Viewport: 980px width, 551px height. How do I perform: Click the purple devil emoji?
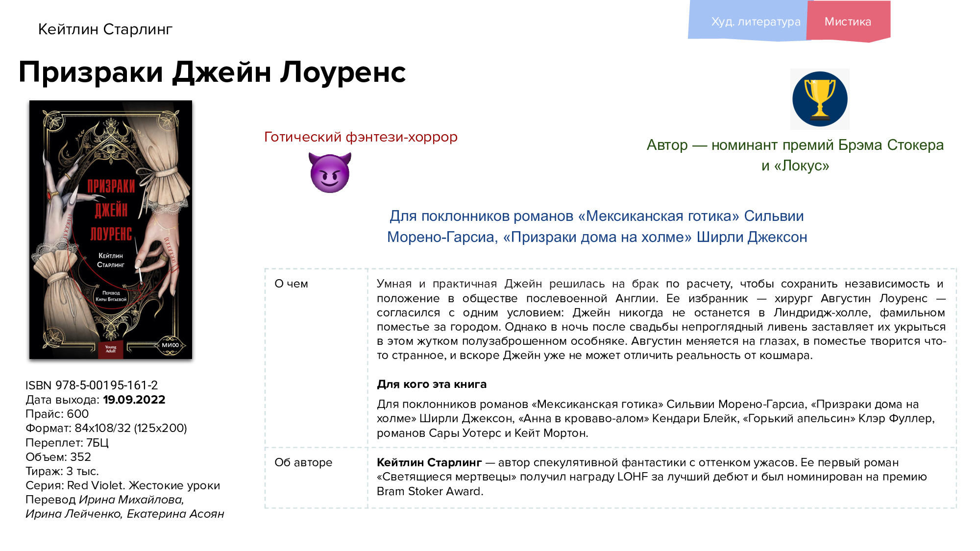[330, 172]
